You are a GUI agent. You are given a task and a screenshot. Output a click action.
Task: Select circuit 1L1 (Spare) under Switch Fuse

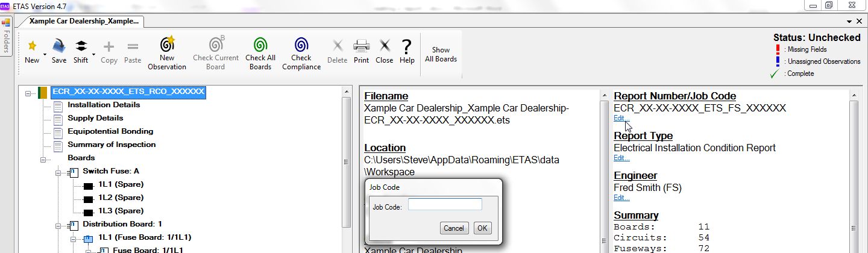121,184
